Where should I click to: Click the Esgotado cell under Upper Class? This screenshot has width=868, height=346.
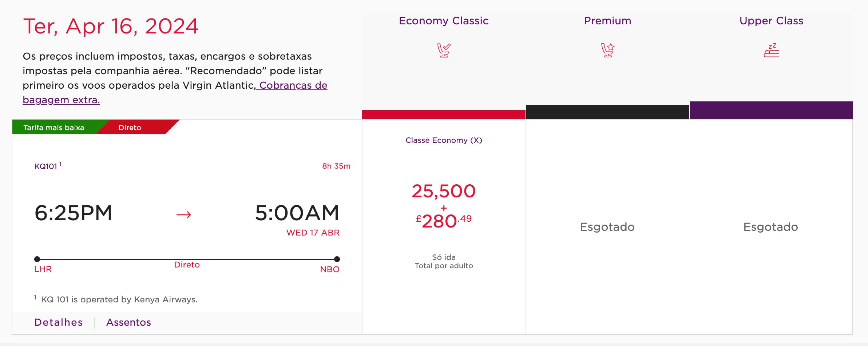(771, 227)
